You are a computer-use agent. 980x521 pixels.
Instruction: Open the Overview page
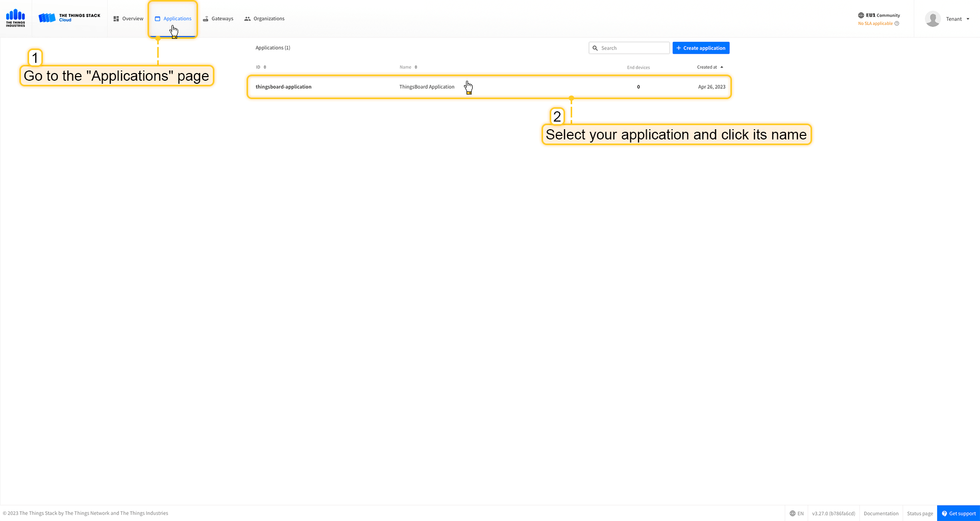[x=128, y=19]
